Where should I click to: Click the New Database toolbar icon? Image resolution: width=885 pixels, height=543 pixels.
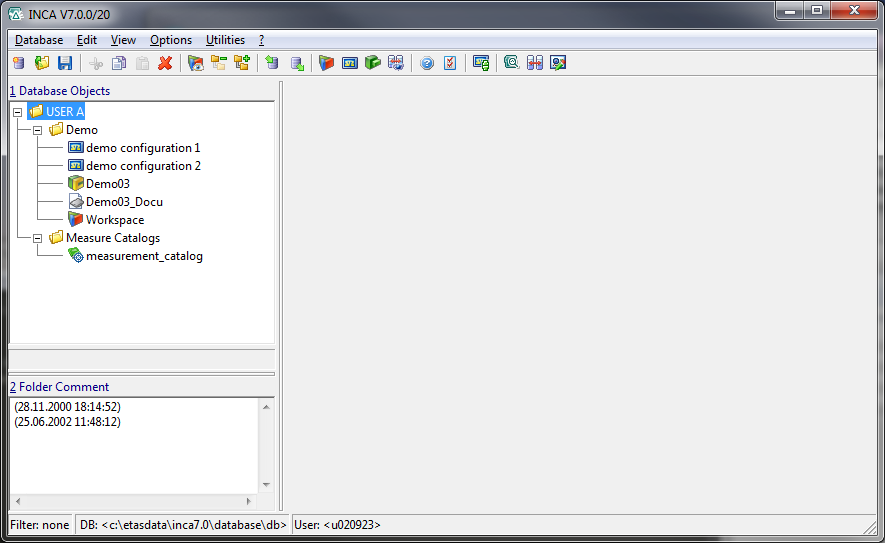pos(19,63)
